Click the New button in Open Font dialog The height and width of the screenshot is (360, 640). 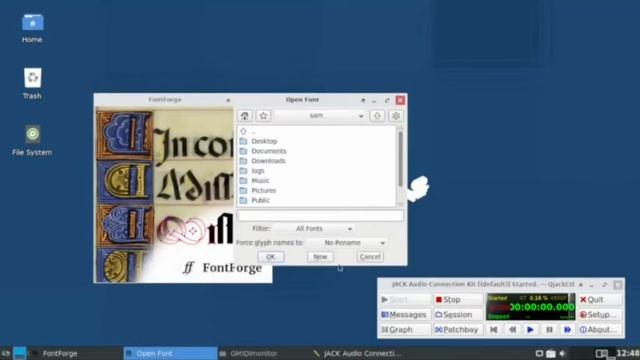[x=320, y=257]
